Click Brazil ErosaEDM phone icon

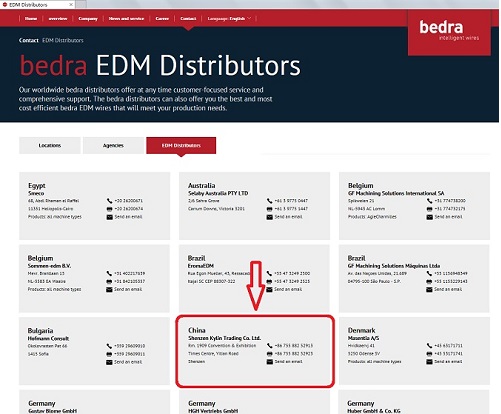click(269, 273)
